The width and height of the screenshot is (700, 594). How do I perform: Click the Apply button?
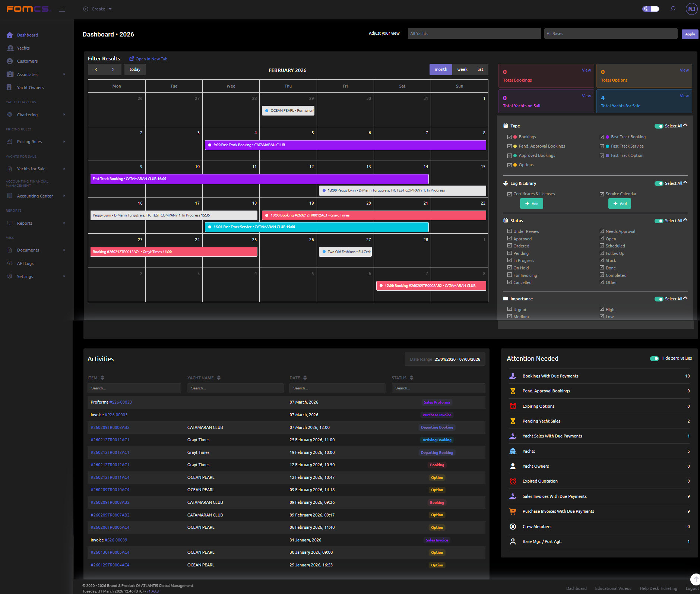coord(690,34)
